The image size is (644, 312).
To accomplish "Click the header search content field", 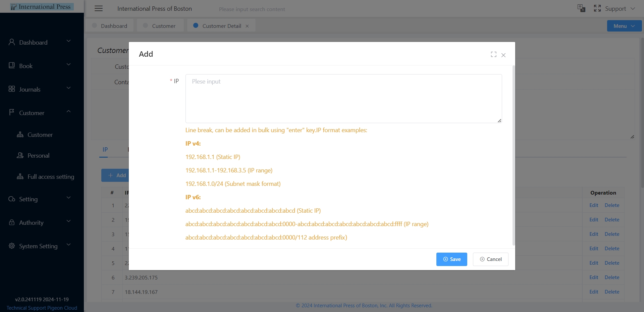I will [252, 9].
